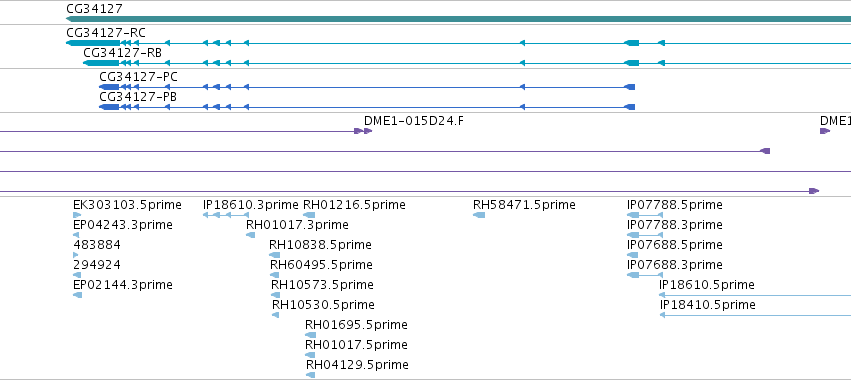The width and height of the screenshot is (851, 380).
Task: Select the IP07788.5prime EST glyph
Action: tap(645, 215)
